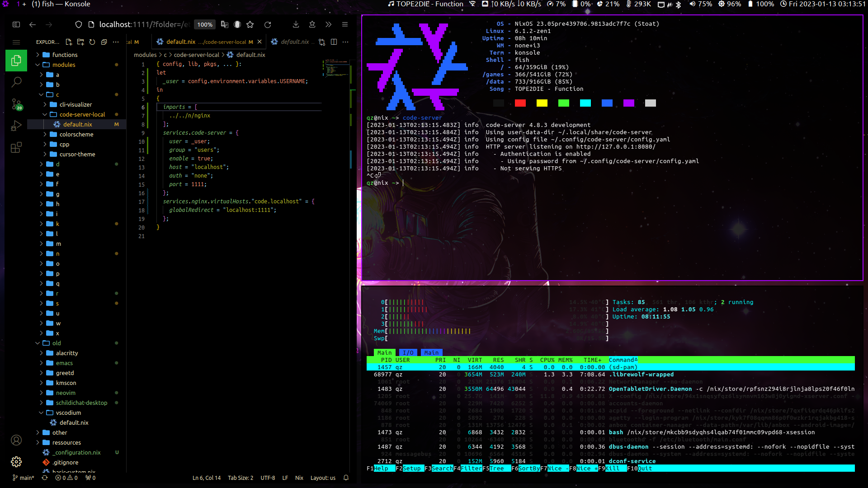Viewport: 868px width, 488px height.
Task: Click the cyan color block in neofetch output
Action: 585,103
